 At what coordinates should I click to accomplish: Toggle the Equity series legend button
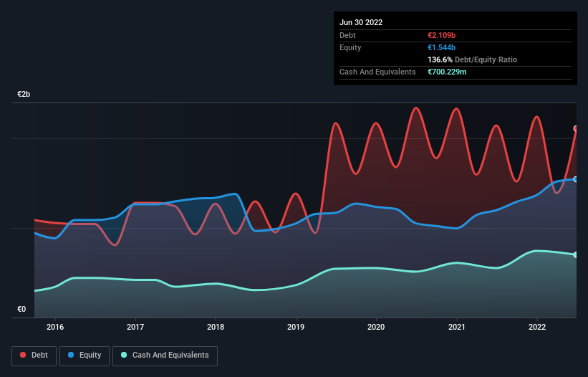point(85,355)
